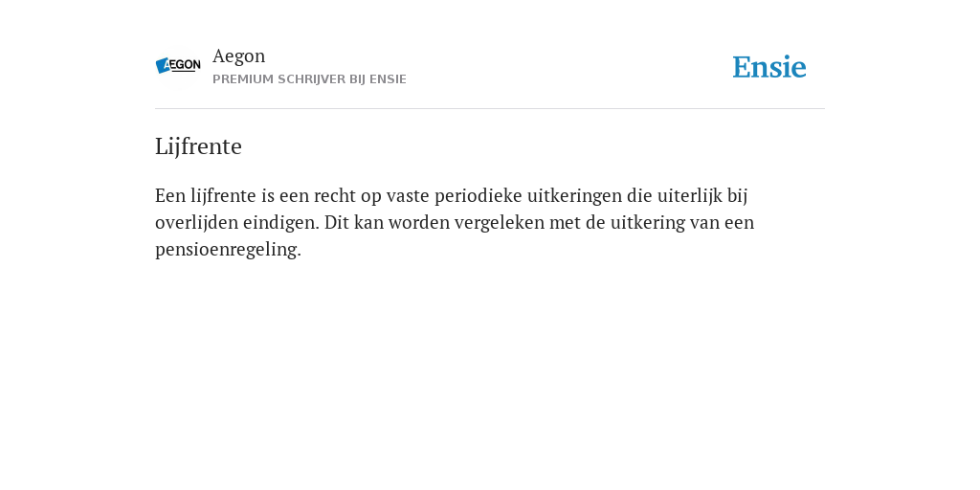Click the word 'vaste' in the first line
Image resolution: width=980 pixels, height=490 pixels.
point(408,195)
